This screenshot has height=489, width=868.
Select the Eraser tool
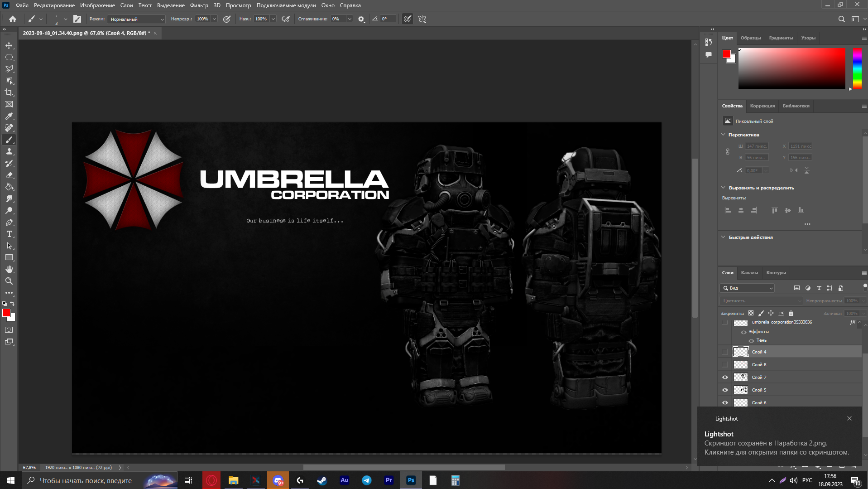(x=9, y=175)
